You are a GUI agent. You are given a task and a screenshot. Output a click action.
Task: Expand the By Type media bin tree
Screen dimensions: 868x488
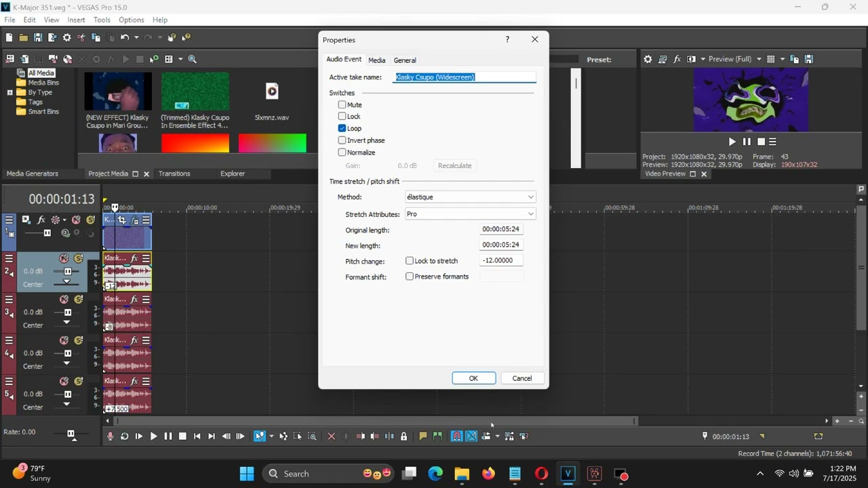(x=10, y=92)
